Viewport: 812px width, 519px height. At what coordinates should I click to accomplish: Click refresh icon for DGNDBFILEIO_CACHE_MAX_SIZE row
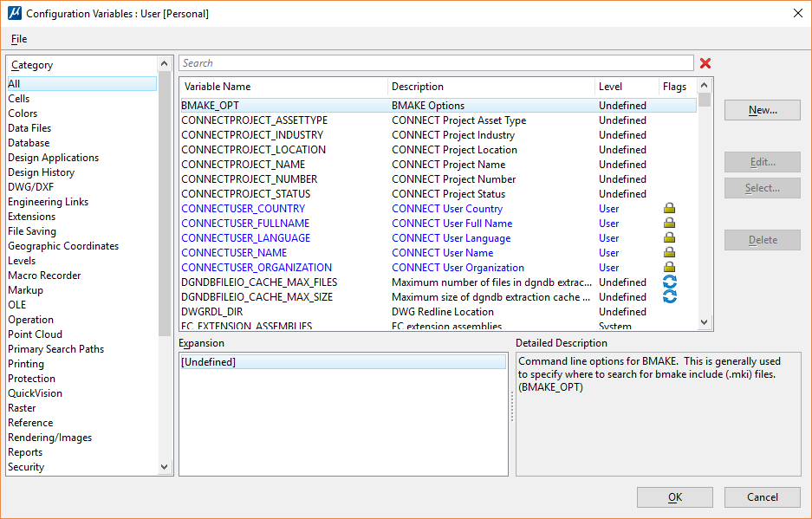[669, 297]
